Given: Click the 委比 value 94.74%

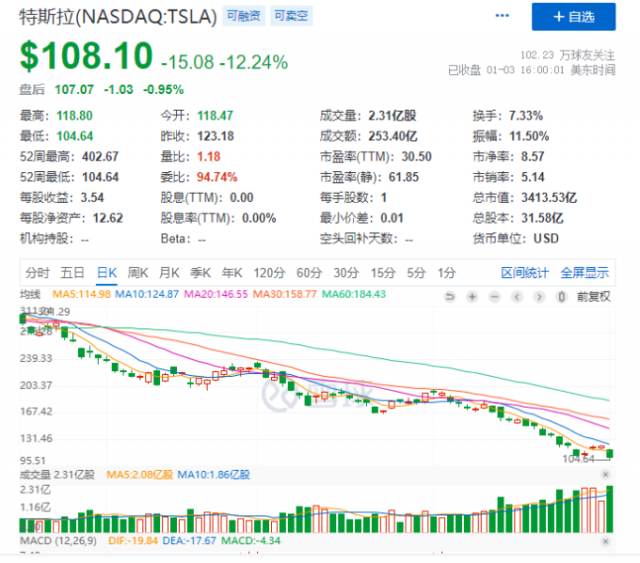Looking at the screenshot, I should pyautogui.click(x=217, y=177).
